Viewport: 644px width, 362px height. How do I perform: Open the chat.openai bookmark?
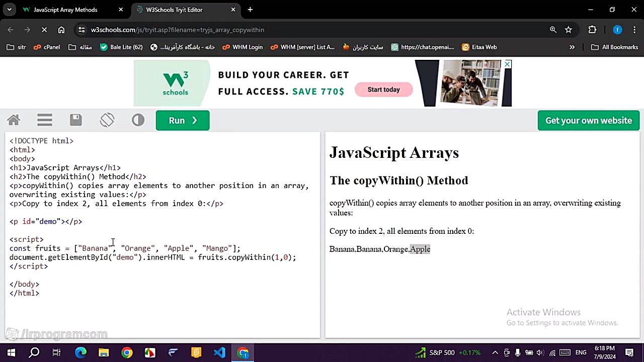423,47
